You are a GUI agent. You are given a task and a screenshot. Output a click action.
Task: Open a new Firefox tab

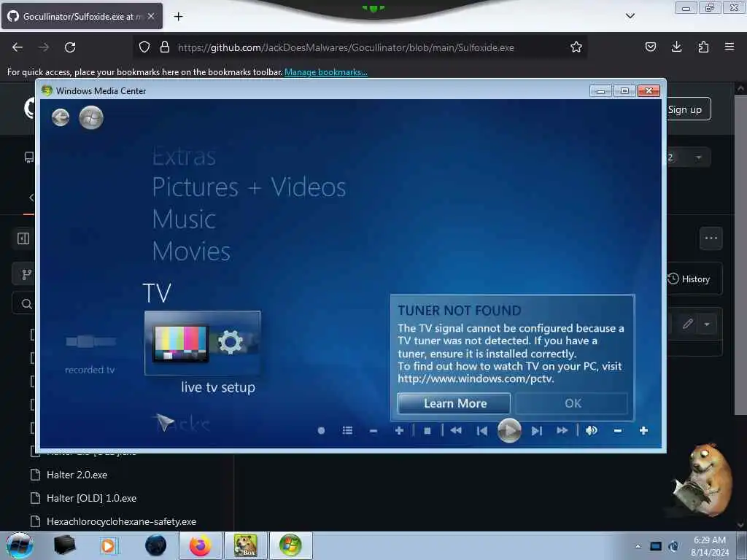(x=178, y=17)
